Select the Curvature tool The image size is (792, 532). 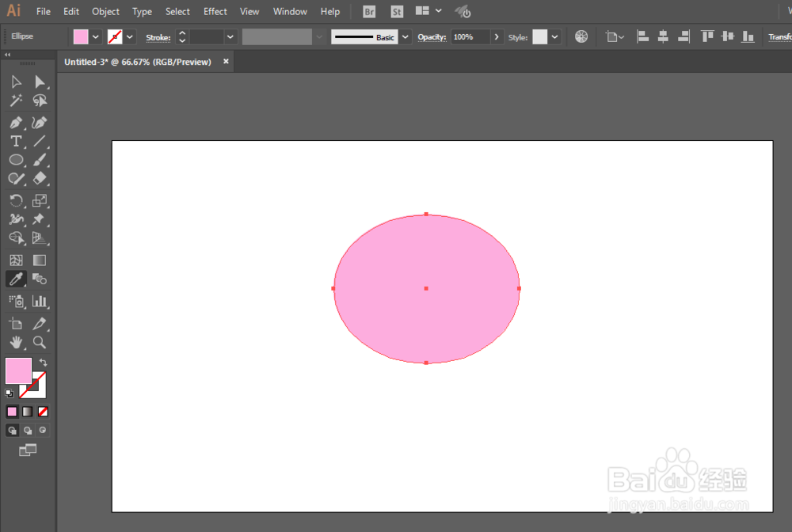tap(40, 123)
